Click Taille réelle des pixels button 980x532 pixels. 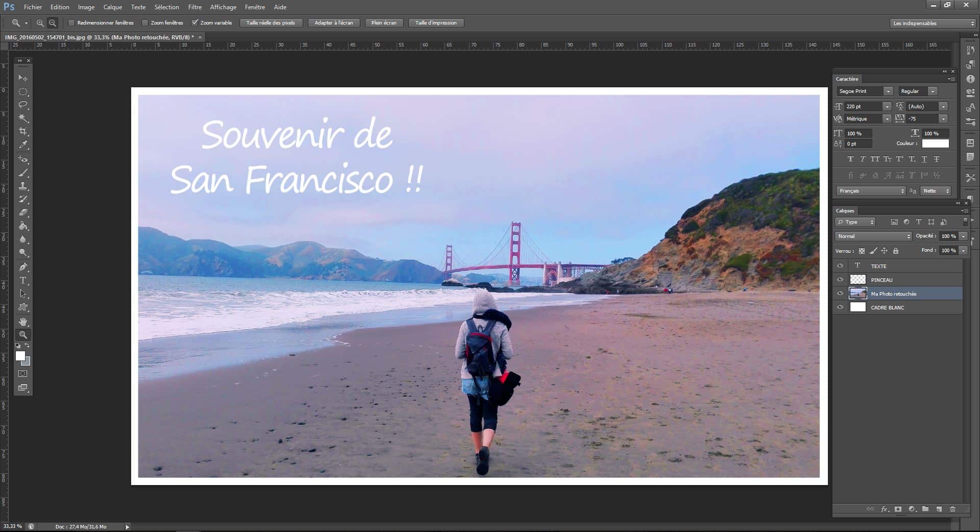click(x=271, y=23)
